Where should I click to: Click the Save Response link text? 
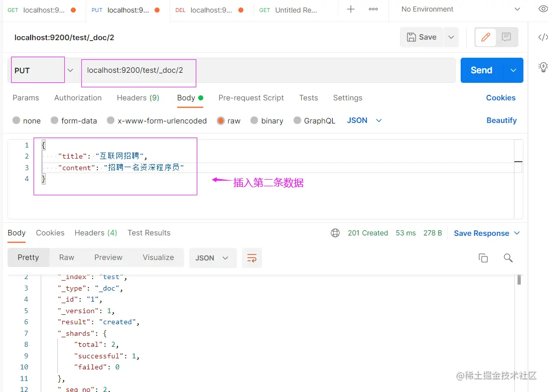pyautogui.click(x=481, y=233)
